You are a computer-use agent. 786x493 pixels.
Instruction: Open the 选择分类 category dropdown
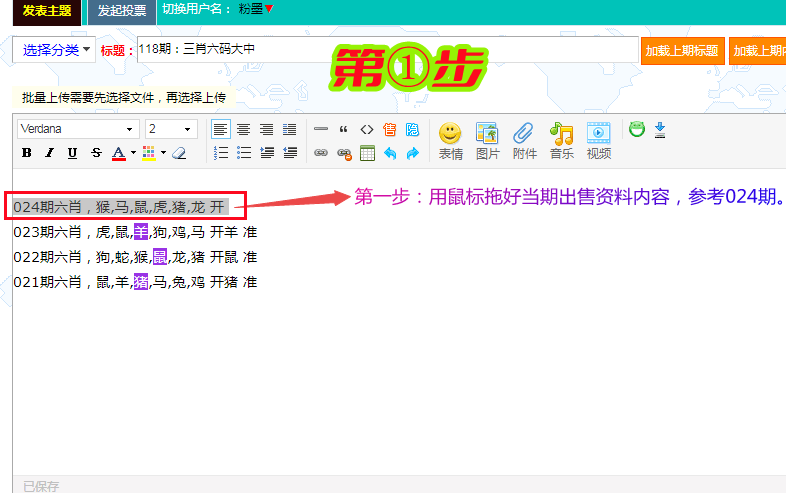click(55, 50)
